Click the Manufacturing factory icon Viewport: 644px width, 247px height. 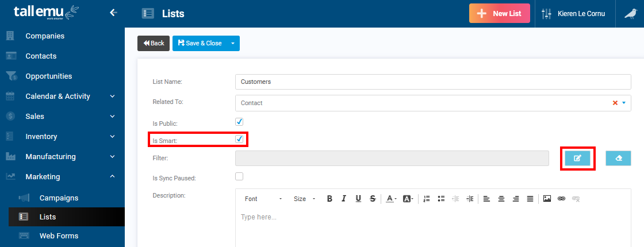(x=10, y=156)
